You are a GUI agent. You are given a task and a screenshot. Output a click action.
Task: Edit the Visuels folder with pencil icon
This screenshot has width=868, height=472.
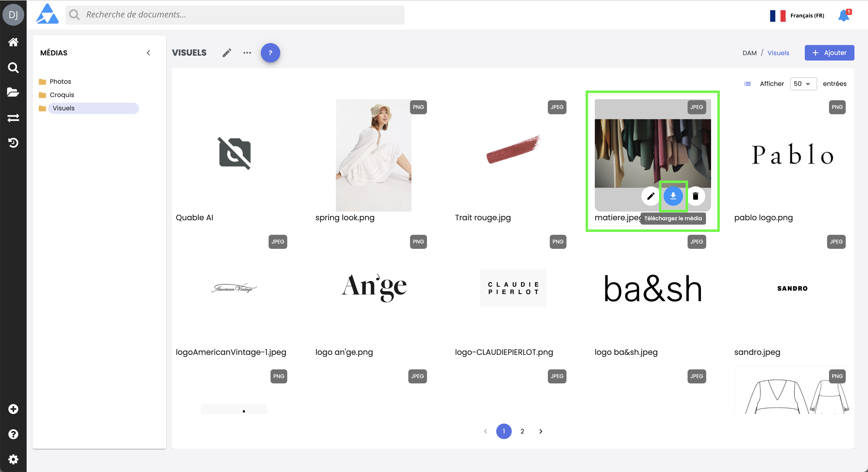pyautogui.click(x=227, y=53)
